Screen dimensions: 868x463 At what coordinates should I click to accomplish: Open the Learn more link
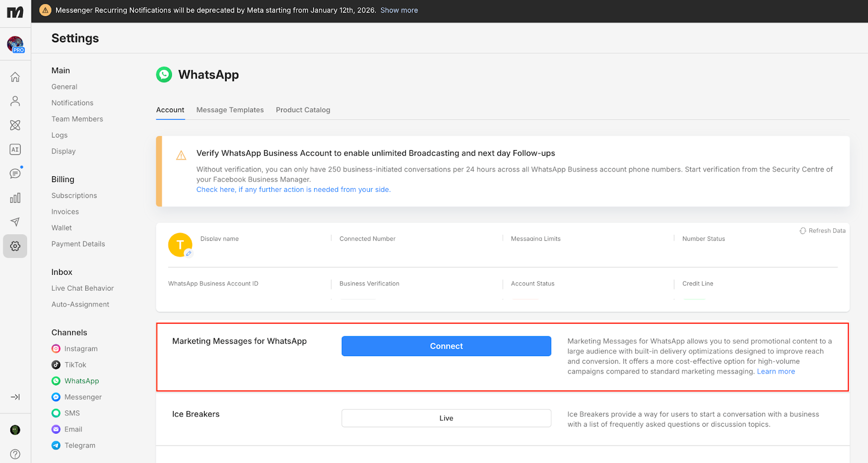click(x=776, y=371)
